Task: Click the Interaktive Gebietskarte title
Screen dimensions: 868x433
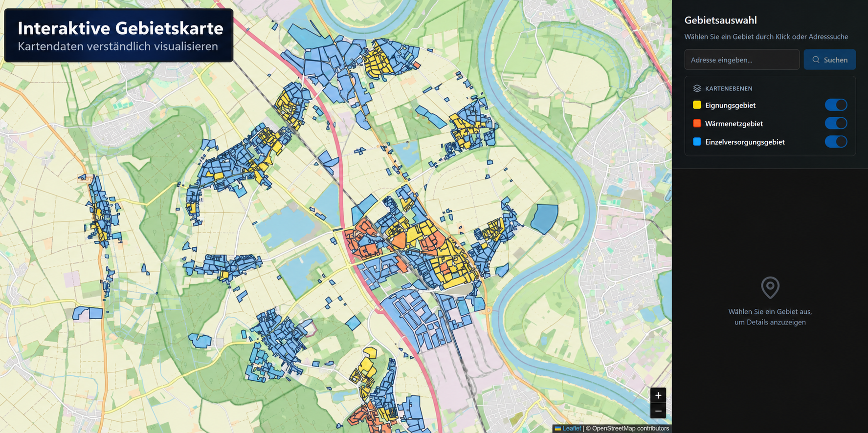Action: click(120, 28)
